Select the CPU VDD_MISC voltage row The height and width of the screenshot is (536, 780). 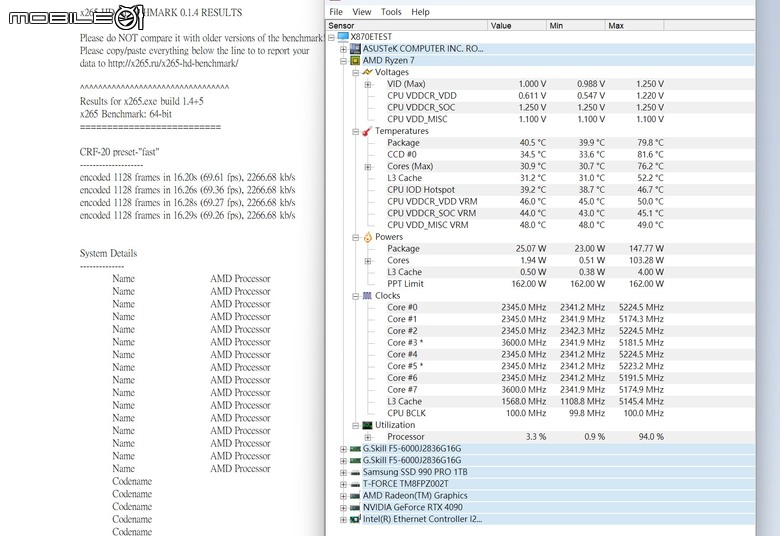525,119
